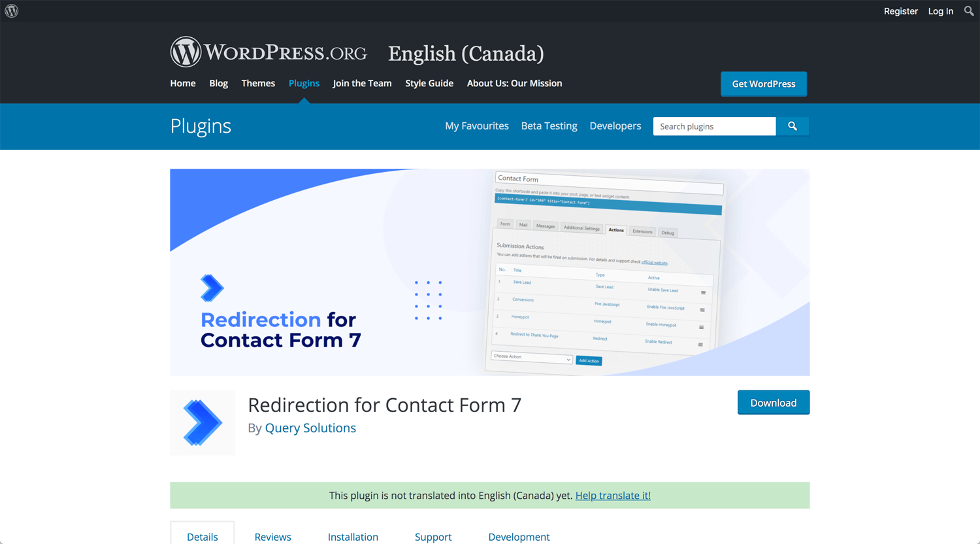The image size is (980, 544).
Task: Select the Plugins menu item
Action: click(304, 83)
